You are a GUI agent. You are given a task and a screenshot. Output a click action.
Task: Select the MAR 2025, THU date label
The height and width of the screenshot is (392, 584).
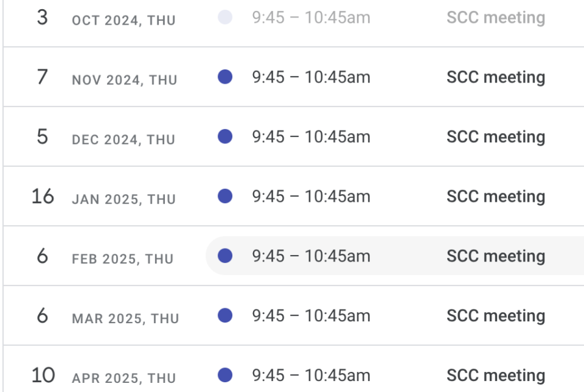coord(125,319)
